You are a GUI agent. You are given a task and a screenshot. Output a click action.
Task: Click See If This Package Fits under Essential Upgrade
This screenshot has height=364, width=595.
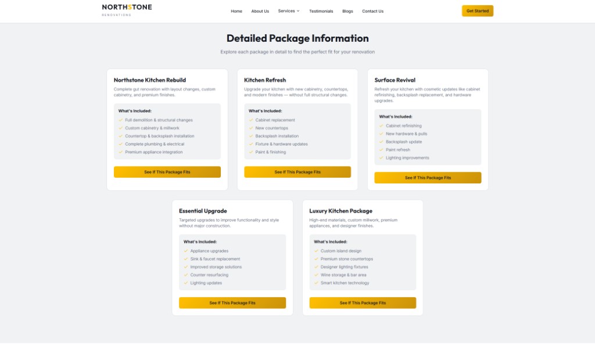232,303
